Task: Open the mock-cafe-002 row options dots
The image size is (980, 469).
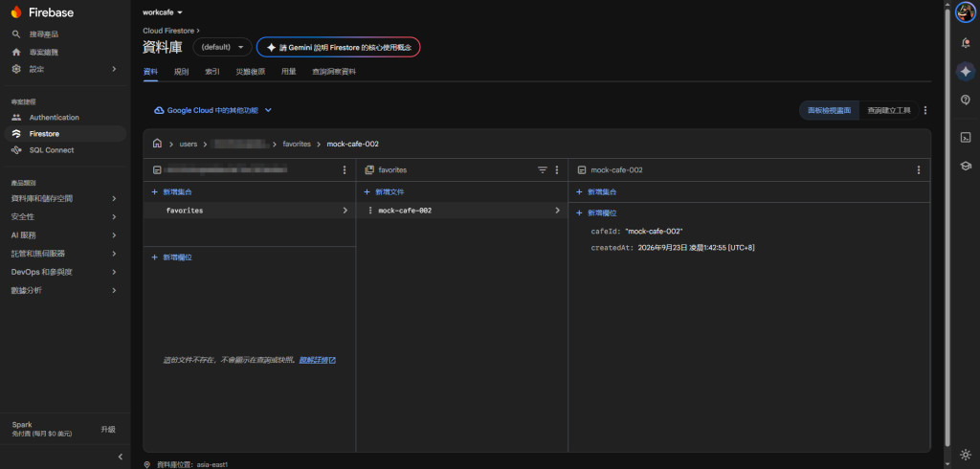Action: 370,211
